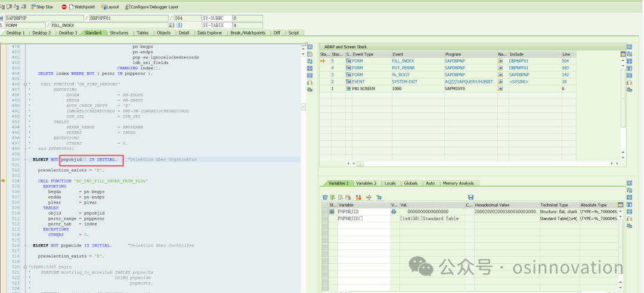Click the Execute step icon in the toolbar
Image resolution: width=644 pixels, height=293 pixels.
click(x=9, y=7)
